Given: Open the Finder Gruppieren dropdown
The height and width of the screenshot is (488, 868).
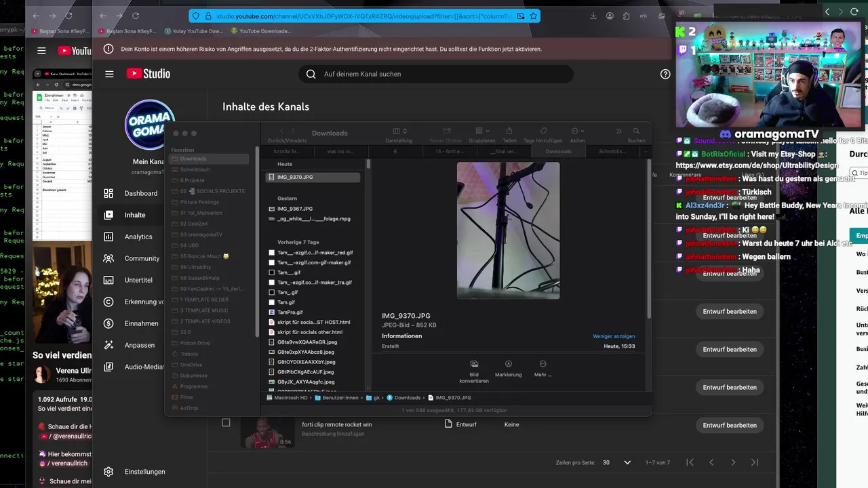Looking at the screenshot, I should pyautogui.click(x=482, y=131).
